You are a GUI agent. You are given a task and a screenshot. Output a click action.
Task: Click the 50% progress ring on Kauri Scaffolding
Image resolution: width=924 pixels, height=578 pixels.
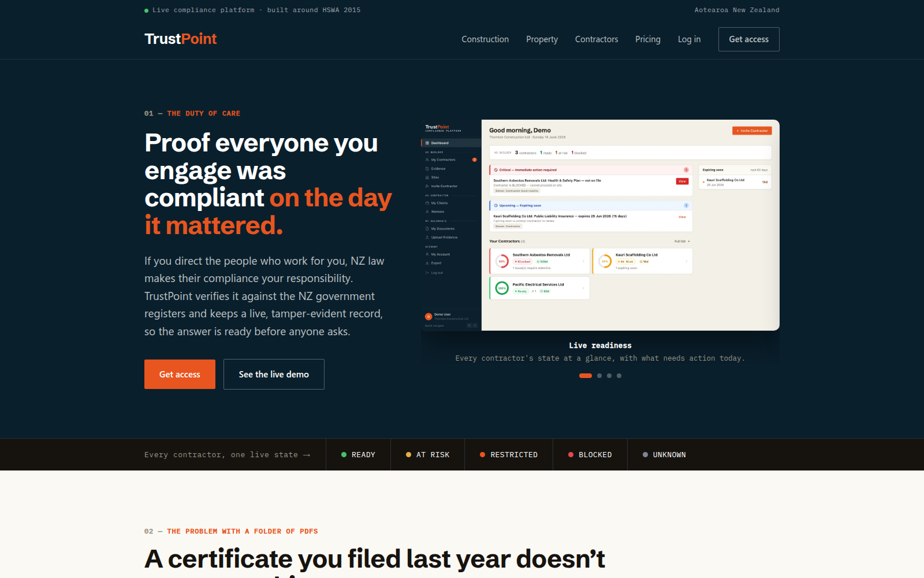click(605, 261)
